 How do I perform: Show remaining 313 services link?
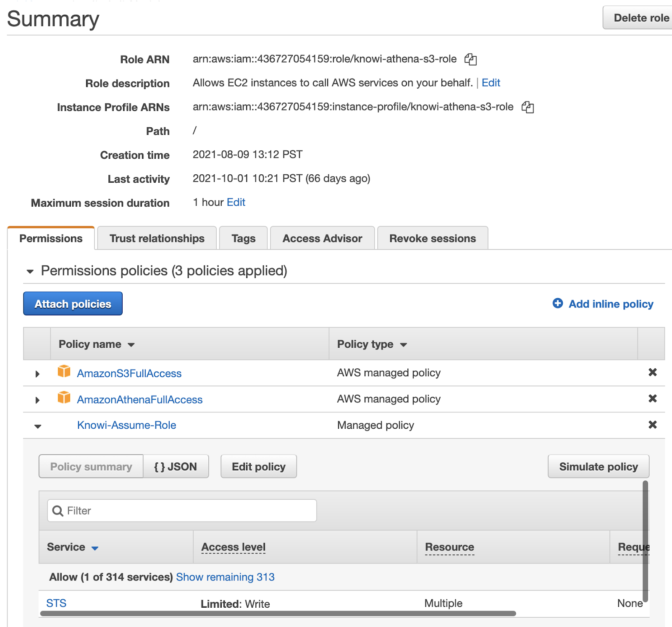click(x=225, y=577)
